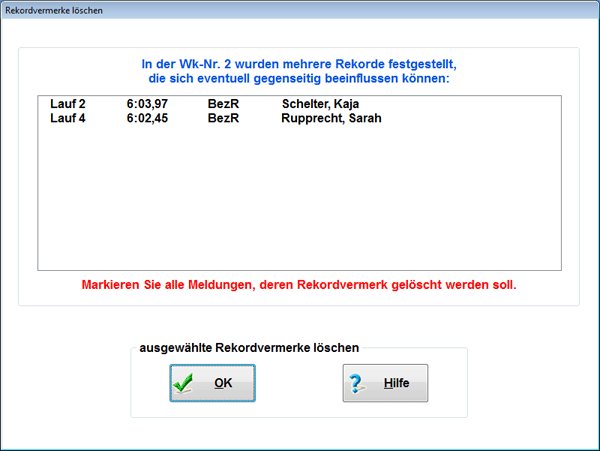The height and width of the screenshot is (451, 600).
Task: Click the blue Wk-Nr. 2 header line
Action: point(299,63)
